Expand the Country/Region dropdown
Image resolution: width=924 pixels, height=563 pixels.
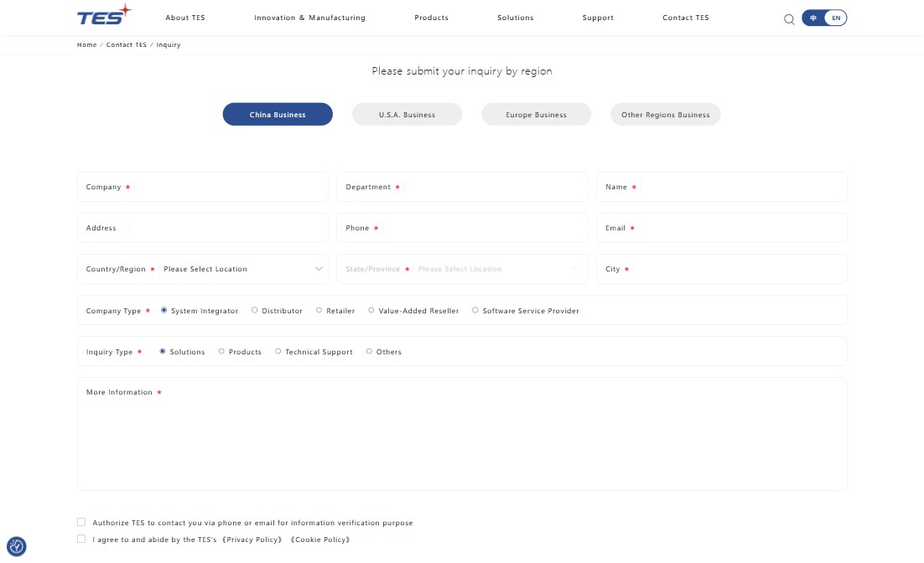240,269
